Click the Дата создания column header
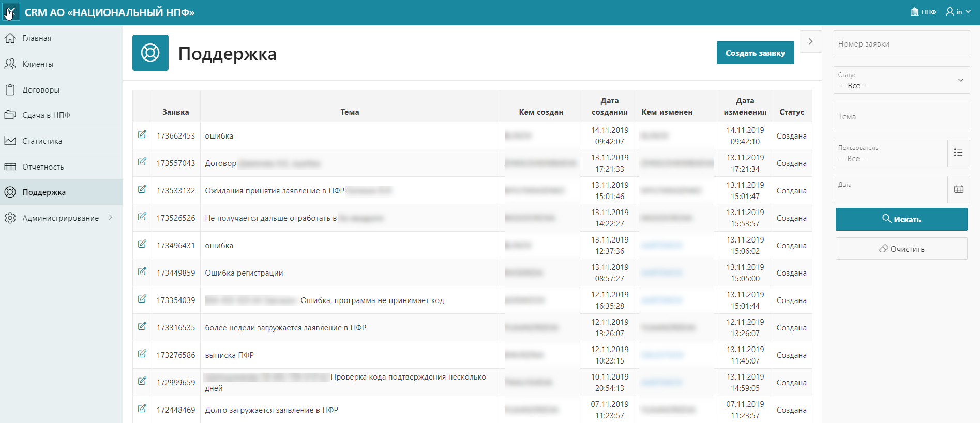This screenshot has height=423, width=980. [x=610, y=107]
